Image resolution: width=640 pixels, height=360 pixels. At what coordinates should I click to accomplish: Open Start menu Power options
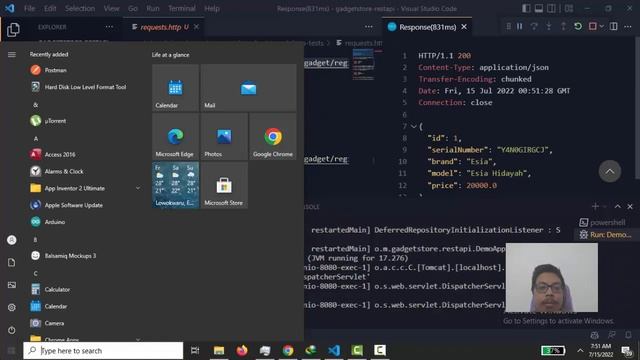[x=12, y=330]
